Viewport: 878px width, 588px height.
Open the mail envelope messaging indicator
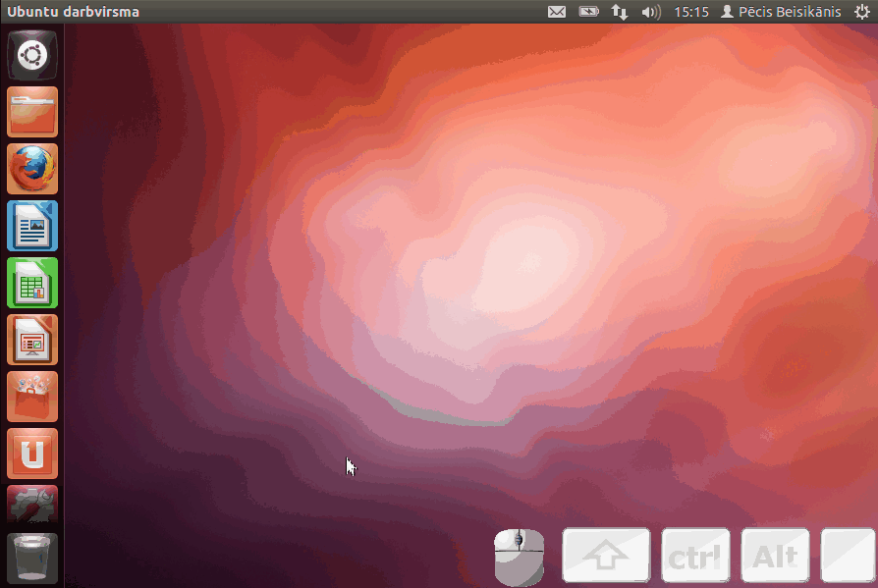[557, 12]
